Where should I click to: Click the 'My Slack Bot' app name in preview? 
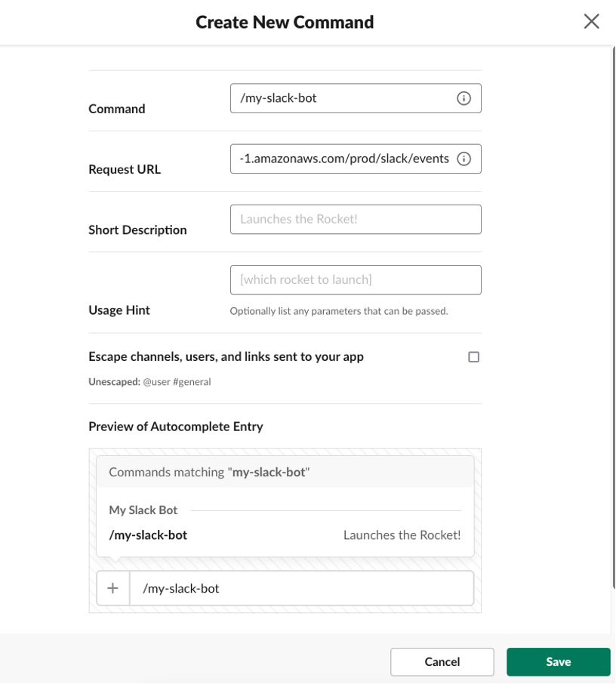143,510
